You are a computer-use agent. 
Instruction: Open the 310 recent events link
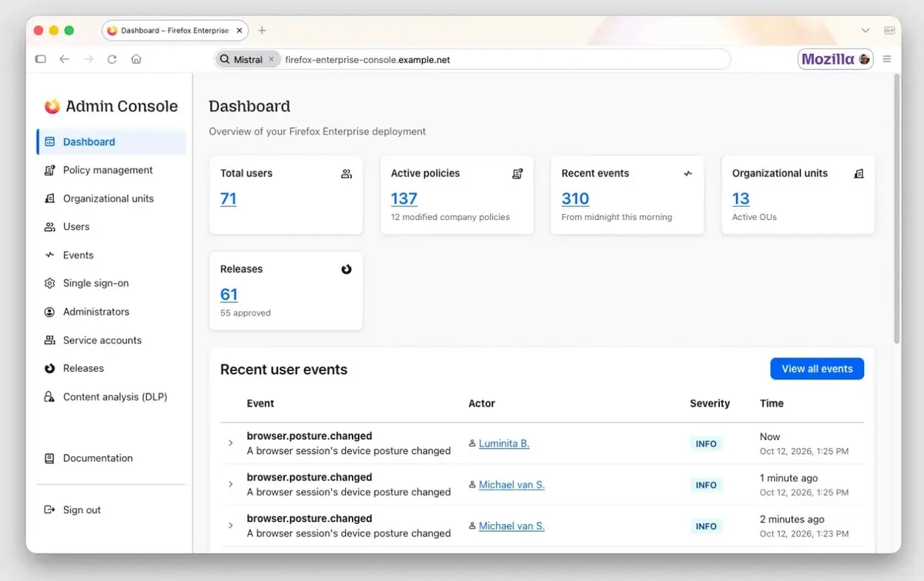(x=575, y=199)
